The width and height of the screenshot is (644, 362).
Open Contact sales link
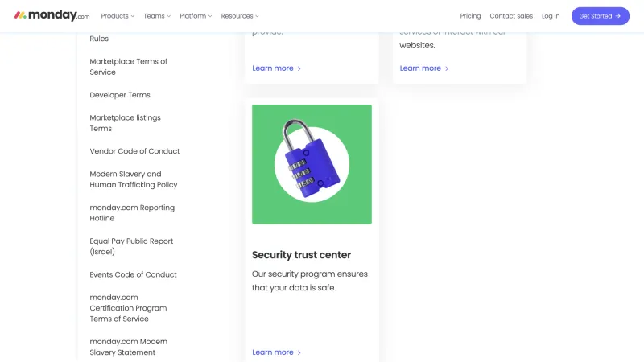(x=511, y=16)
